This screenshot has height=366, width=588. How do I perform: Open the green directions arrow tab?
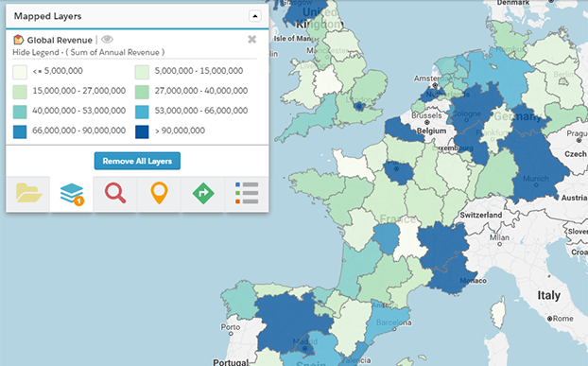203,194
